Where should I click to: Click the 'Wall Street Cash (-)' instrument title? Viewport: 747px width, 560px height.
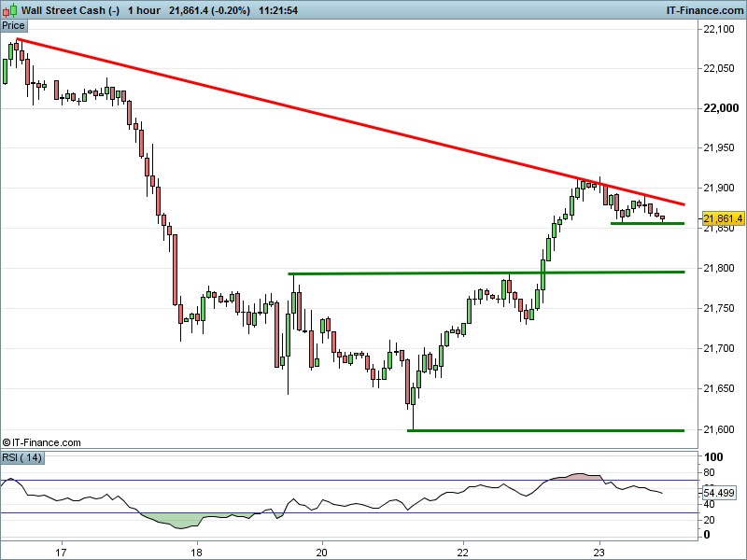71,10
